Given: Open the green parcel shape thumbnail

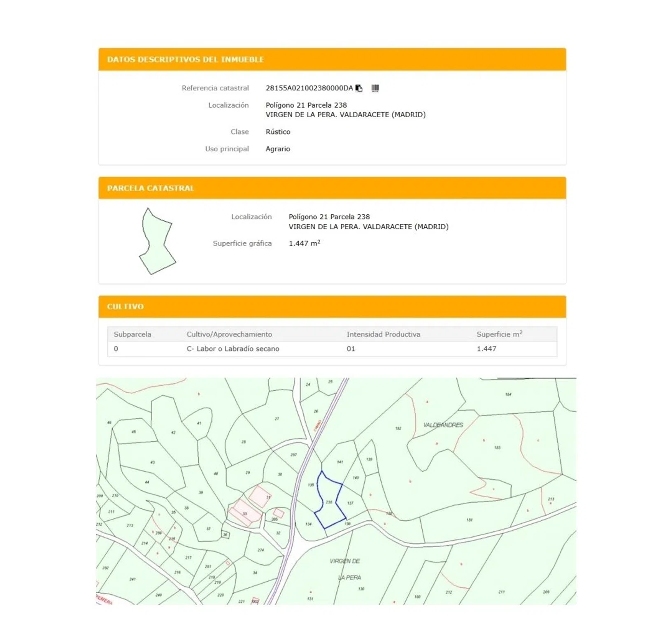Looking at the screenshot, I should [x=157, y=241].
